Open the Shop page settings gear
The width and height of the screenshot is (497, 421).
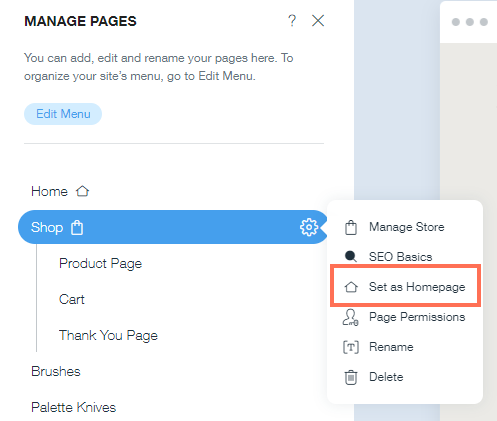309,227
